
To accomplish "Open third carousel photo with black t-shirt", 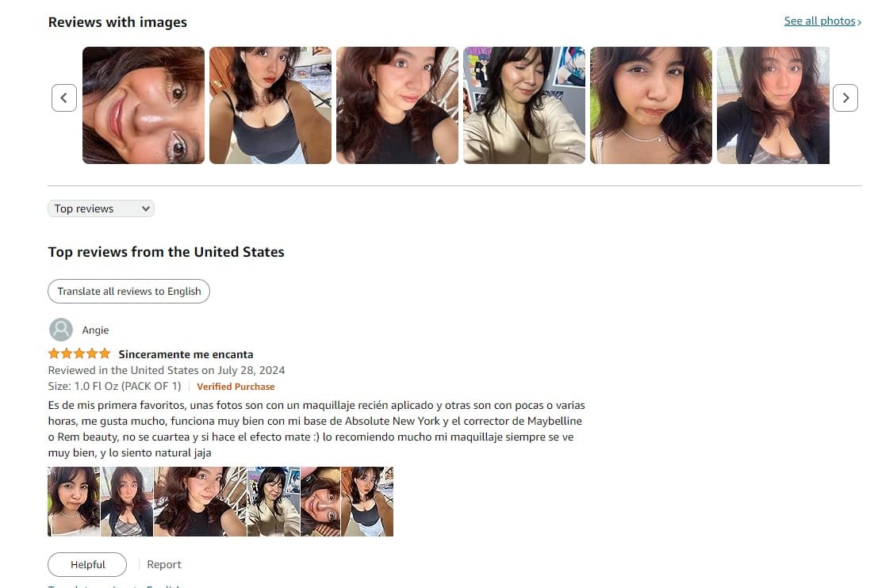I will (x=397, y=105).
